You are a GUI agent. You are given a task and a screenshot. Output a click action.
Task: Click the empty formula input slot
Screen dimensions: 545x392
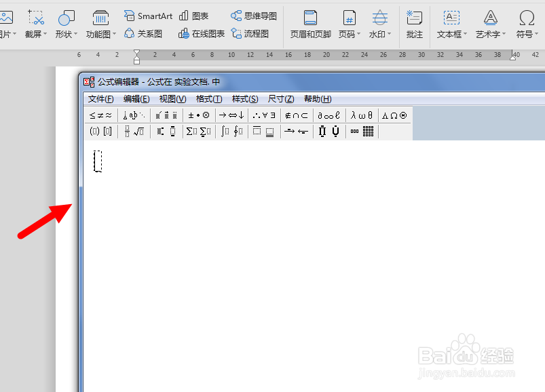(x=98, y=161)
